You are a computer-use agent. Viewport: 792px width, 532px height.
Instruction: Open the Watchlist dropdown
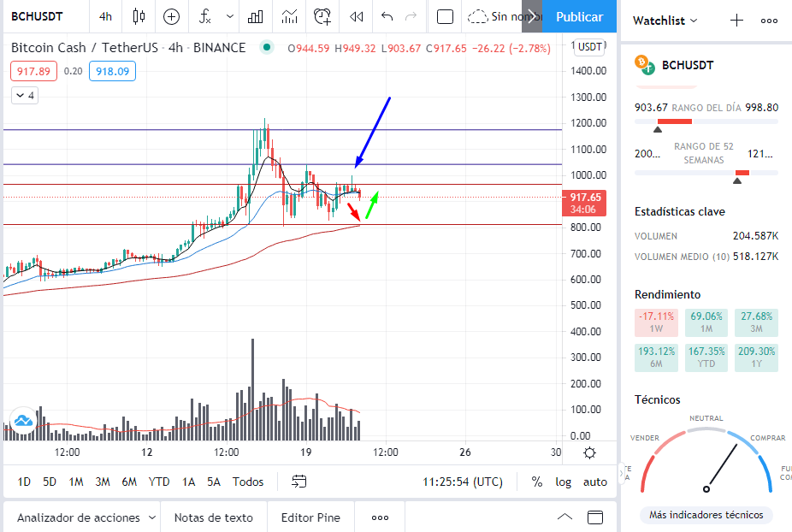(x=665, y=21)
